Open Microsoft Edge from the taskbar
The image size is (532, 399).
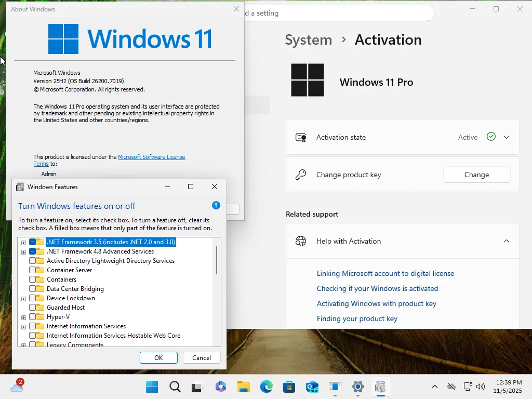pyautogui.click(x=266, y=387)
